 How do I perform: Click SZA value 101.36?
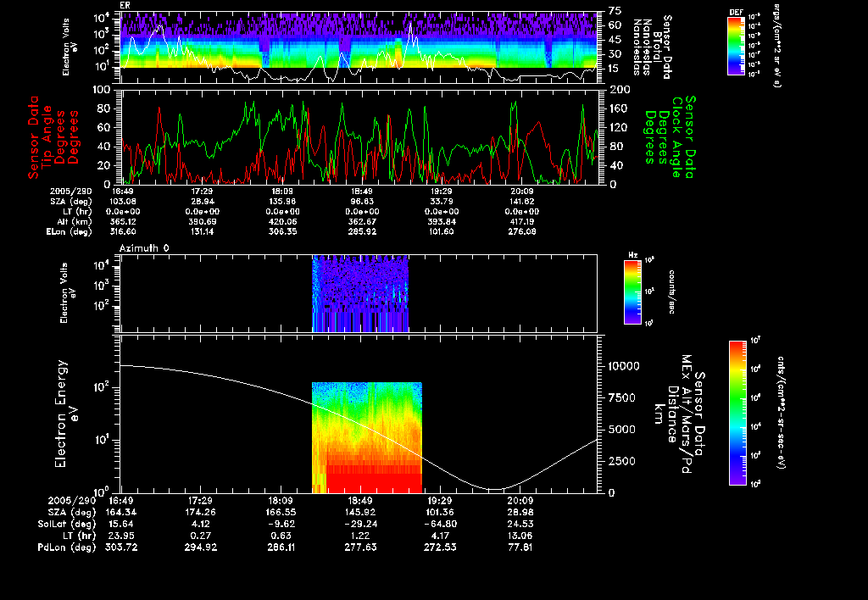(440, 513)
